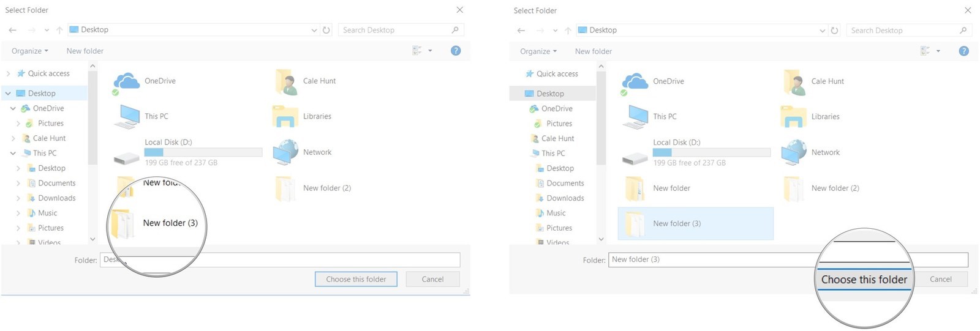
Task: Expand Quick access in left dialog tree
Action: 8,73
